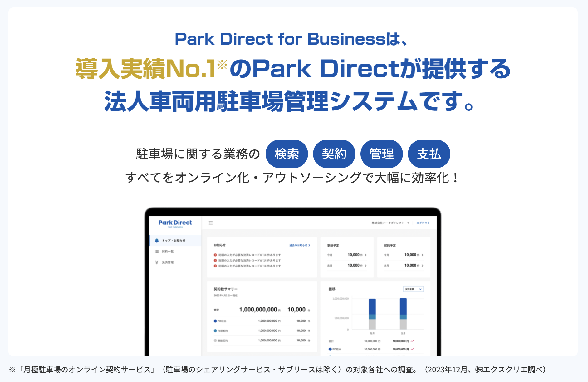Click the 管理 pill button

[x=381, y=154]
